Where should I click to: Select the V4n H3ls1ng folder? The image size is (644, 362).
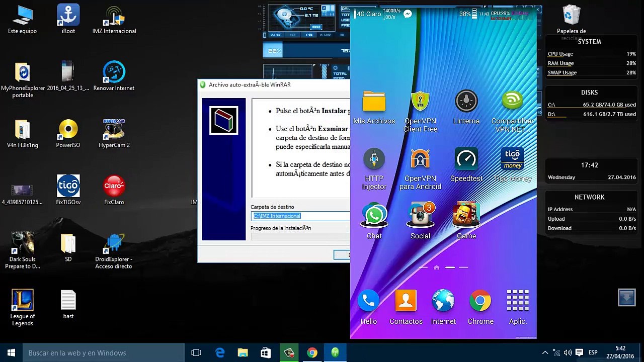pos(23,134)
